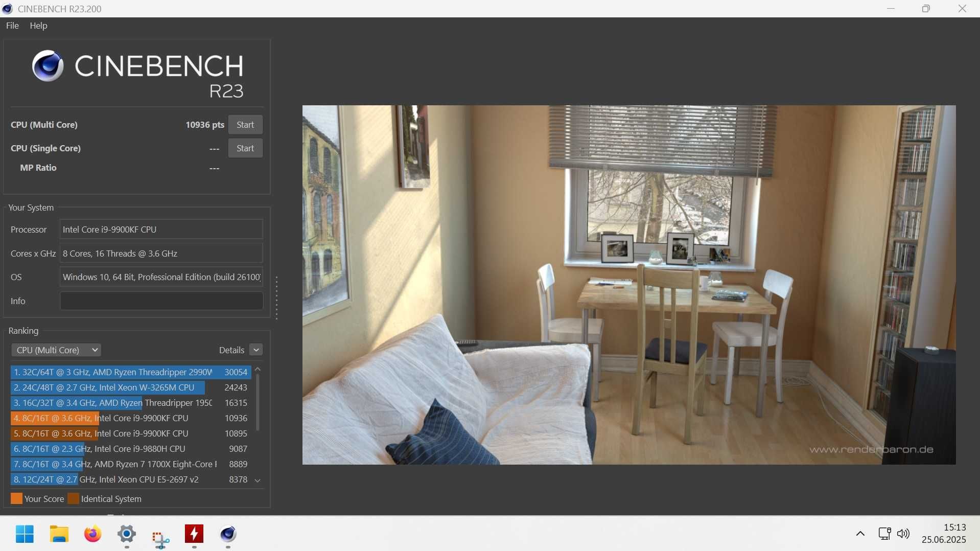Open the Snipping Tool on the taskbar
Viewport: 980px width, 551px height.
[x=160, y=539]
